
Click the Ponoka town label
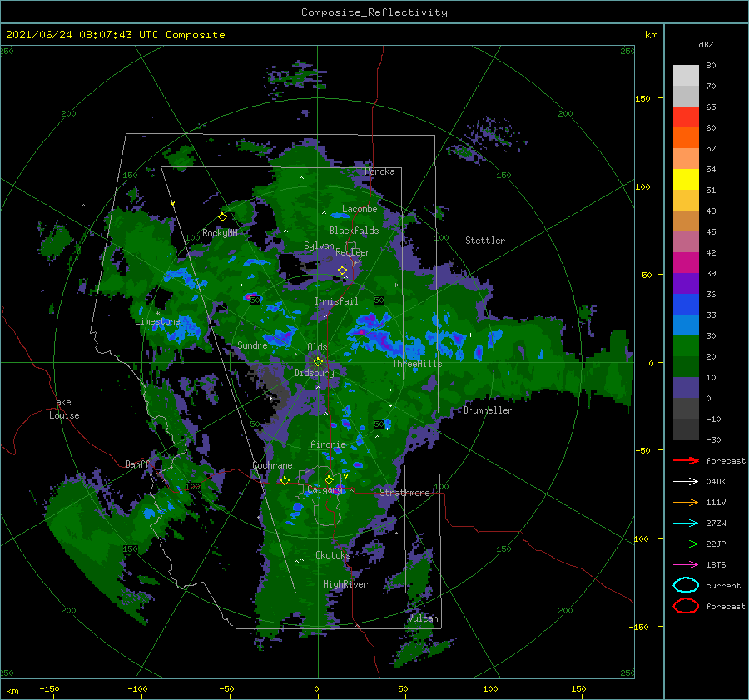379,171
